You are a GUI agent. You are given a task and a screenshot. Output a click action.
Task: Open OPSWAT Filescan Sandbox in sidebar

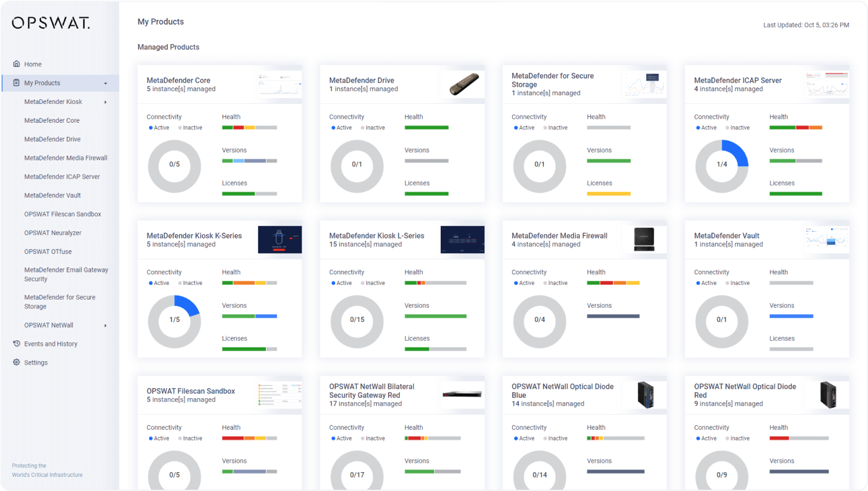pyautogui.click(x=62, y=214)
